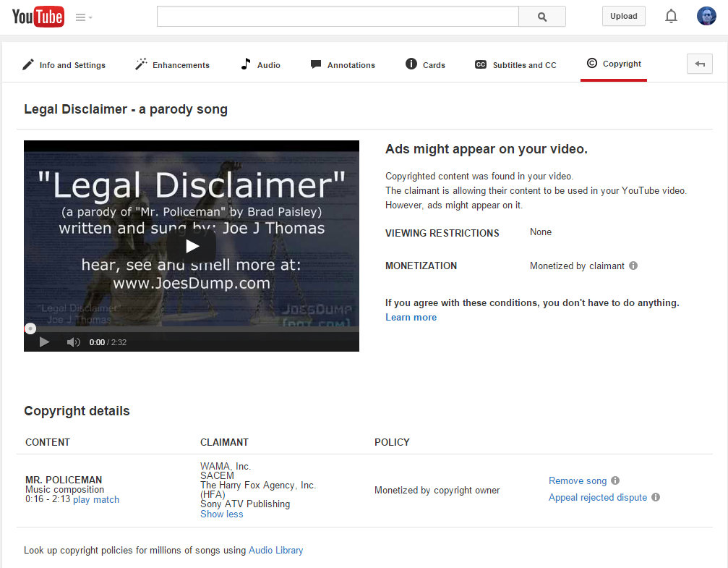Click the 'VIEWING RESTRICTIONS' label
Image resolution: width=728 pixels, height=568 pixels.
(442, 233)
